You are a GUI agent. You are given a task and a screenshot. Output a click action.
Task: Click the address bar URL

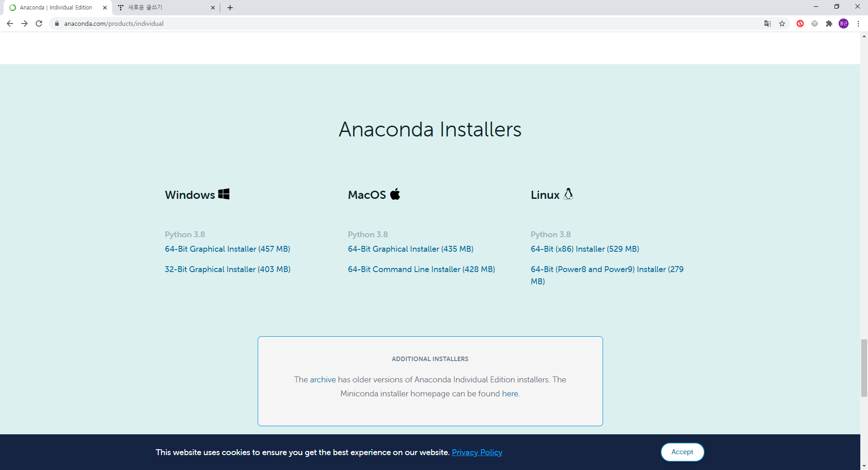[x=114, y=23]
